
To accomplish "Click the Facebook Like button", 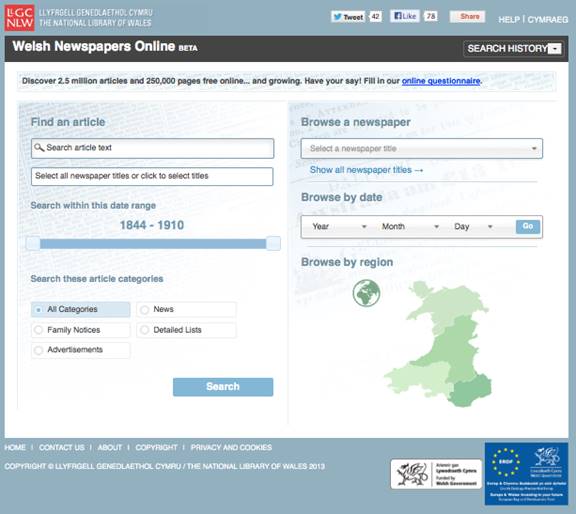I will coord(405,16).
